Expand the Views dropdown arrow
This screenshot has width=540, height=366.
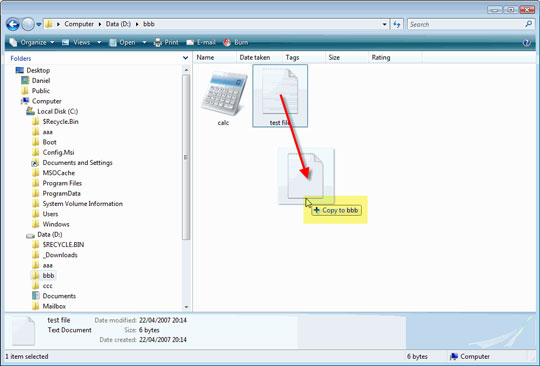pyautogui.click(x=99, y=42)
